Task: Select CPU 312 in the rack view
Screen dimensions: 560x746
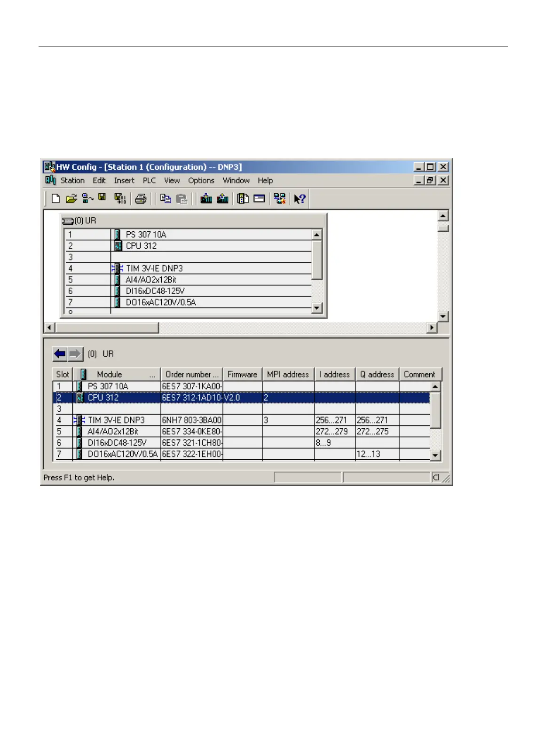Action: [x=141, y=246]
